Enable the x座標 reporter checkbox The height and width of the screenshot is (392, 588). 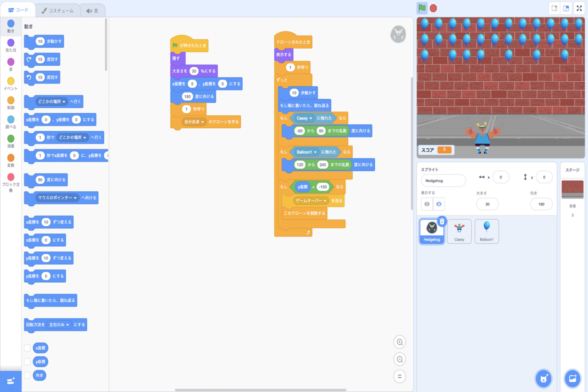tap(27, 348)
